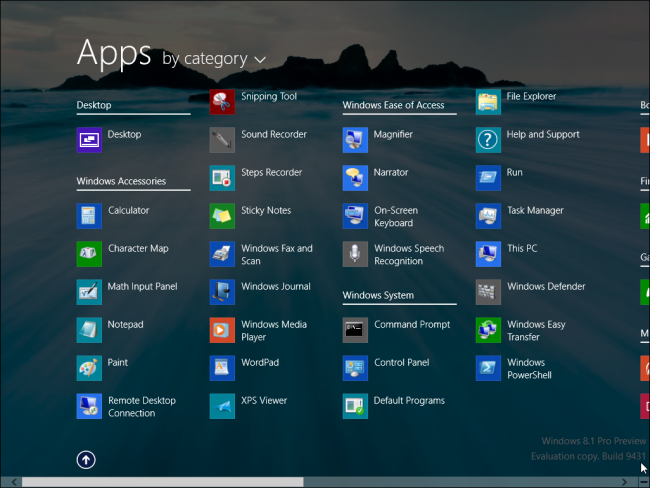Click the 'Windows Journal' text label
The height and width of the screenshot is (488, 650).
click(x=276, y=286)
